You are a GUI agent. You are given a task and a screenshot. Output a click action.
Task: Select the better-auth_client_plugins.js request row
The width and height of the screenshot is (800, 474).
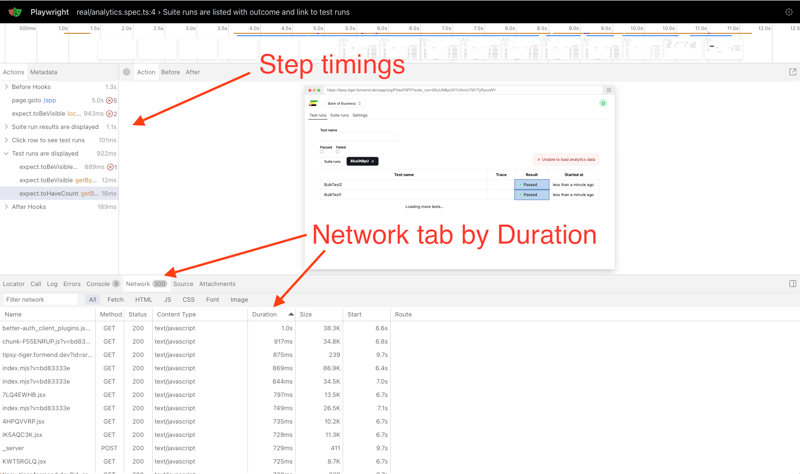click(400, 328)
